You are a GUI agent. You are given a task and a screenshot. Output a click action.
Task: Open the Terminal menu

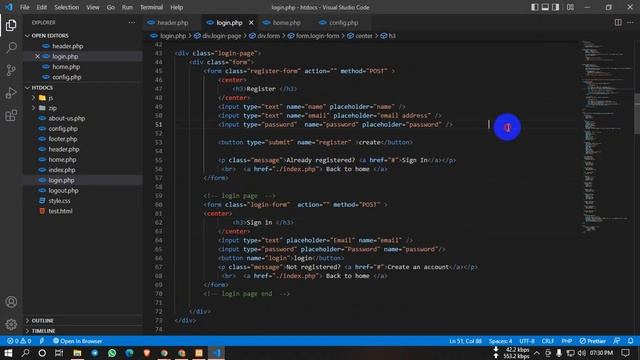(151, 7)
